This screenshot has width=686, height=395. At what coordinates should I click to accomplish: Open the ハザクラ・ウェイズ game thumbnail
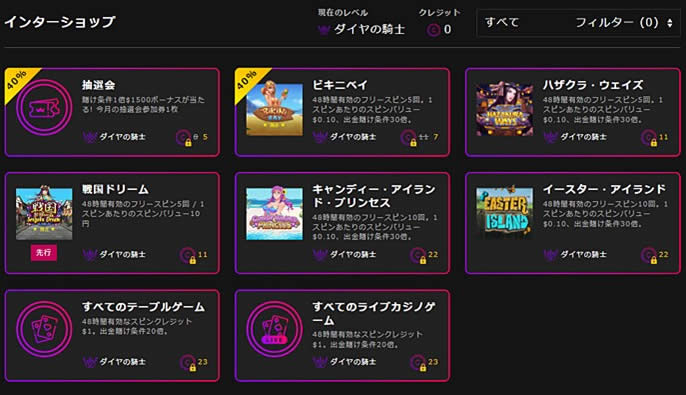point(504,109)
